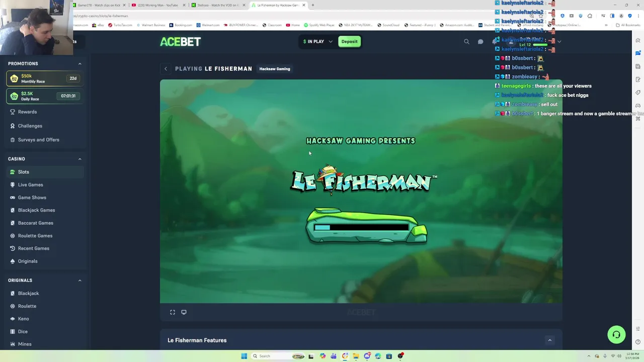Open the live support headset button
This screenshot has width=644, height=362.
[616, 335]
